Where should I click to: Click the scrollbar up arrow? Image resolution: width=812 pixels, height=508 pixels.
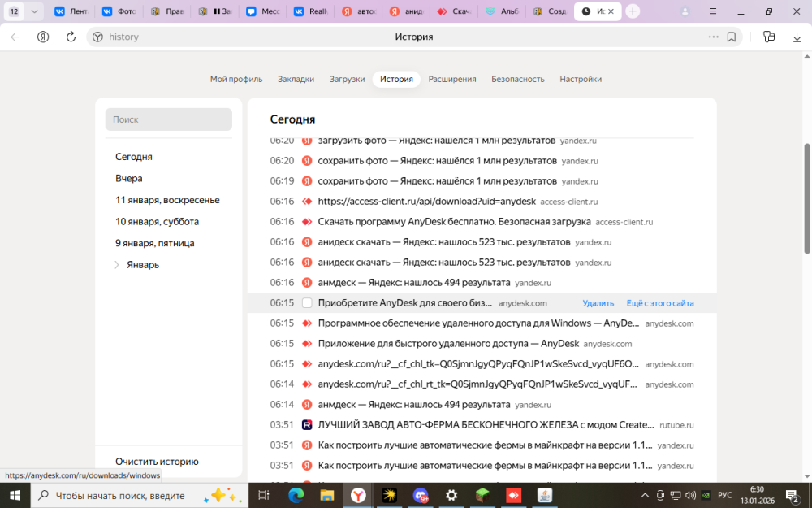807,56
